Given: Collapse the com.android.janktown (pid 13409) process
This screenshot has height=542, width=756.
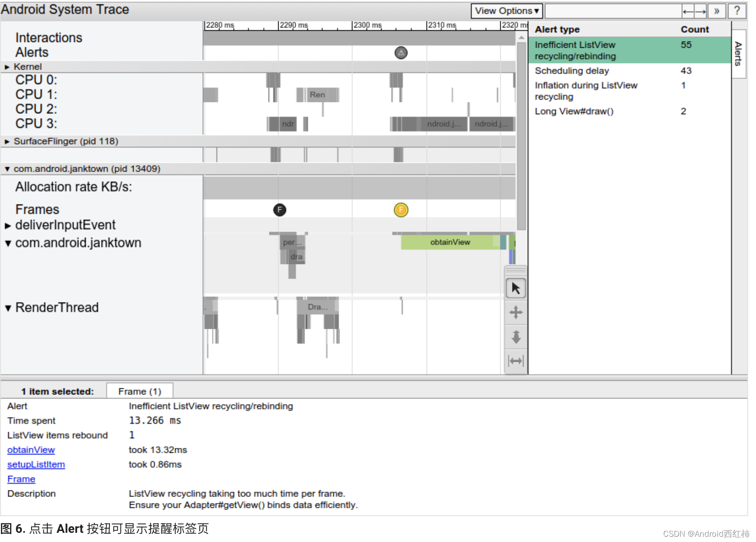Looking at the screenshot, I should (7, 169).
